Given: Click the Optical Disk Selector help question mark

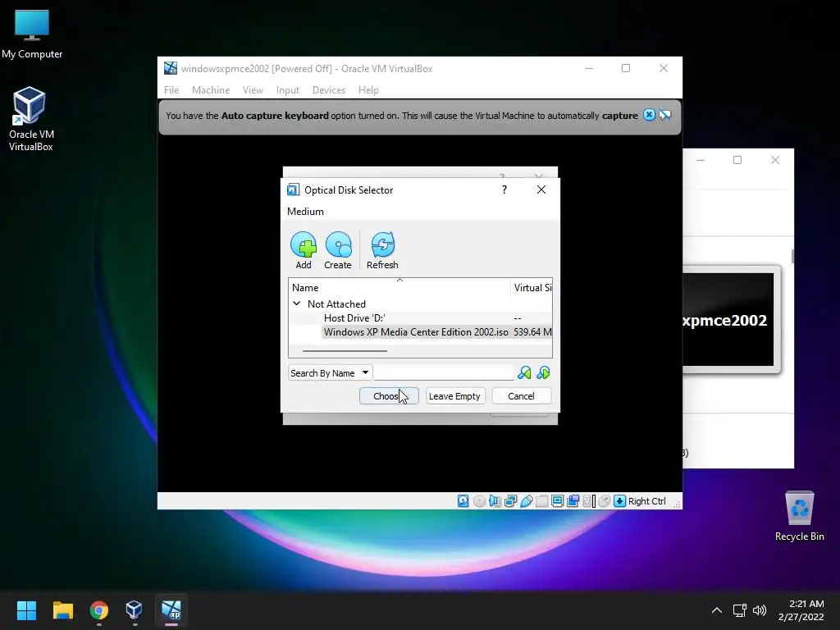Looking at the screenshot, I should (504, 189).
